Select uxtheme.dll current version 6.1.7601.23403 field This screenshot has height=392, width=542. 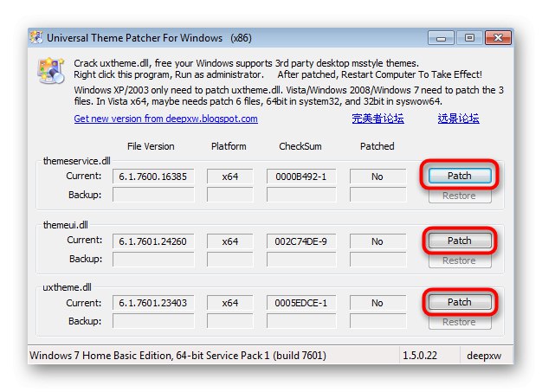153,303
